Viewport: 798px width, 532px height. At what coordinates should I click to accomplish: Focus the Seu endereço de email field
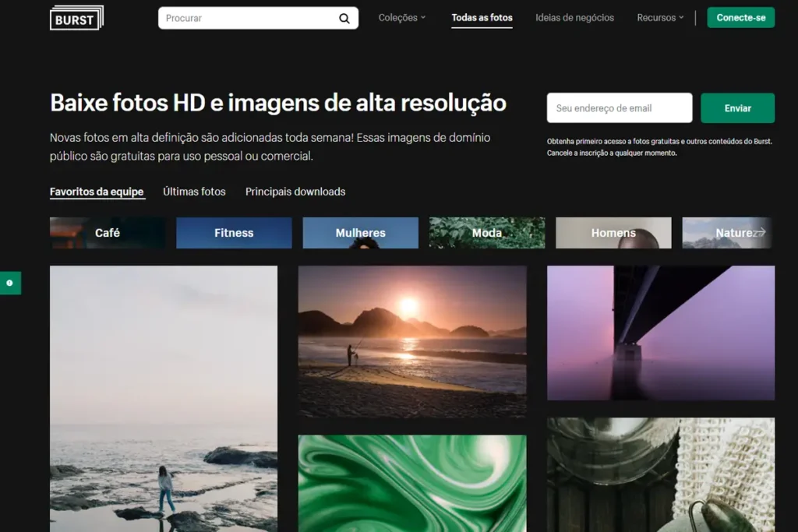pyautogui.click(x=620, y=107)
